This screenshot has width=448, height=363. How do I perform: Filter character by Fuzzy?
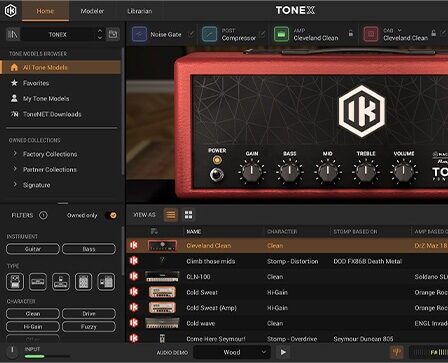point(89,327)
